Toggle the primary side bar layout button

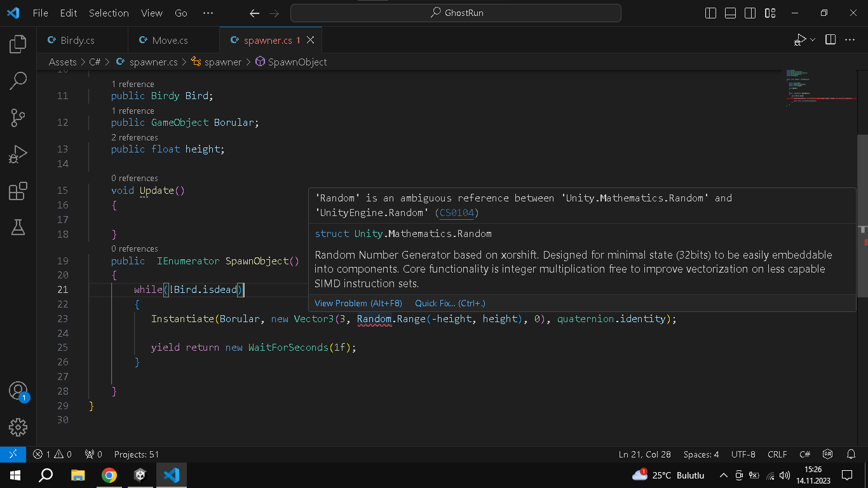coord(711,13)
